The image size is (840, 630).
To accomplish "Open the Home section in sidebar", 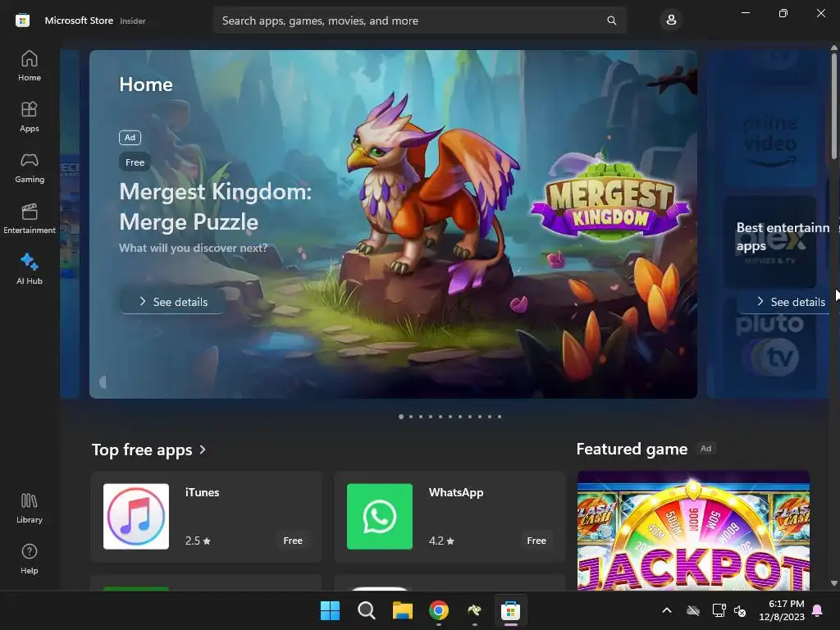I will 30,66.
